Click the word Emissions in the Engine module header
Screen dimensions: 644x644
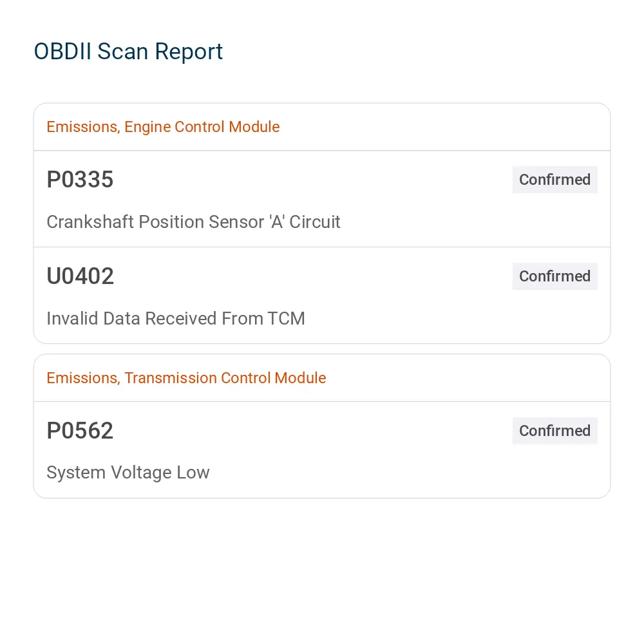point(83,127)
